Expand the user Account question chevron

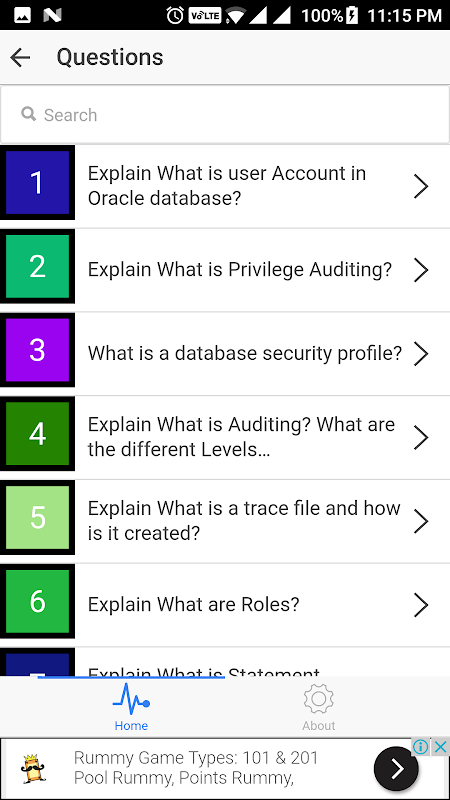tap(420, 186)
